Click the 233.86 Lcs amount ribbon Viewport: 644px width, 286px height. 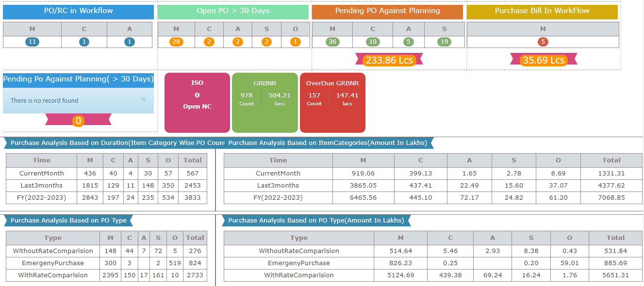(x=389, y=60)
